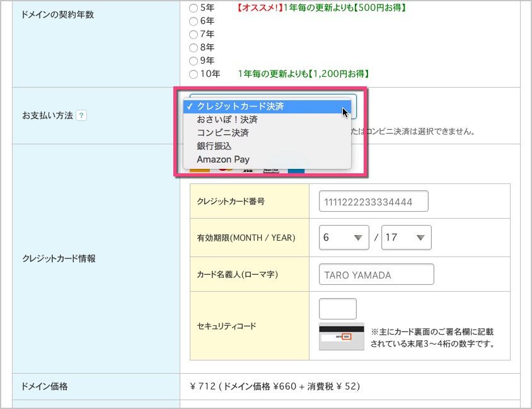Choose おさいぽ！決済 payment option
The image size is (532, 409).
coord(267,120)
